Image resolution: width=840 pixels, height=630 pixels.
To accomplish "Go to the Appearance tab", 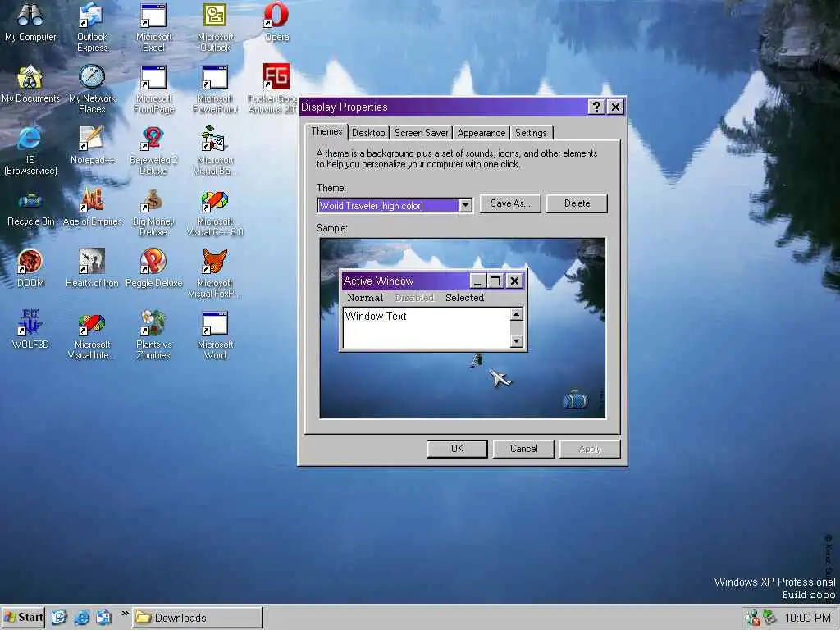I will pyautogui.click(x=481, y=133).
